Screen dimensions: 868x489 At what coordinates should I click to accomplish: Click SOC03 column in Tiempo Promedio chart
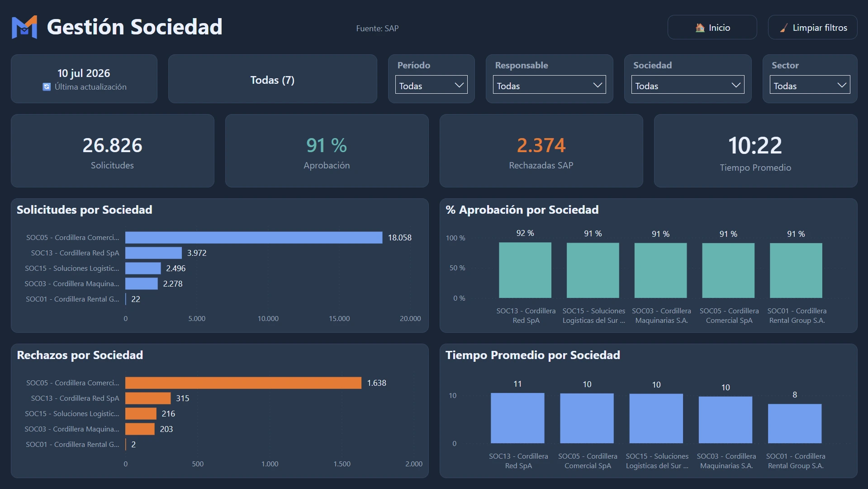click(x=726, y=420)
